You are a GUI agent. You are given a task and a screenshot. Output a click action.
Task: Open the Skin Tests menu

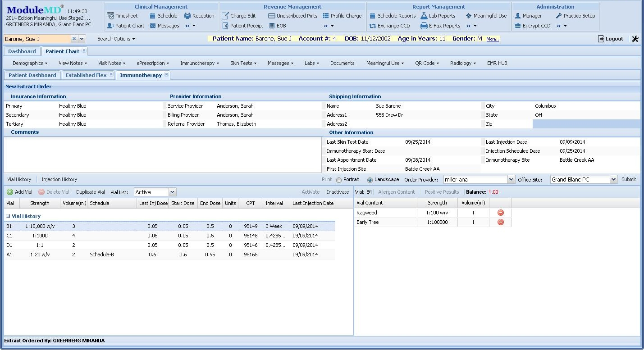pyautogui.click(x=242, y=63)
